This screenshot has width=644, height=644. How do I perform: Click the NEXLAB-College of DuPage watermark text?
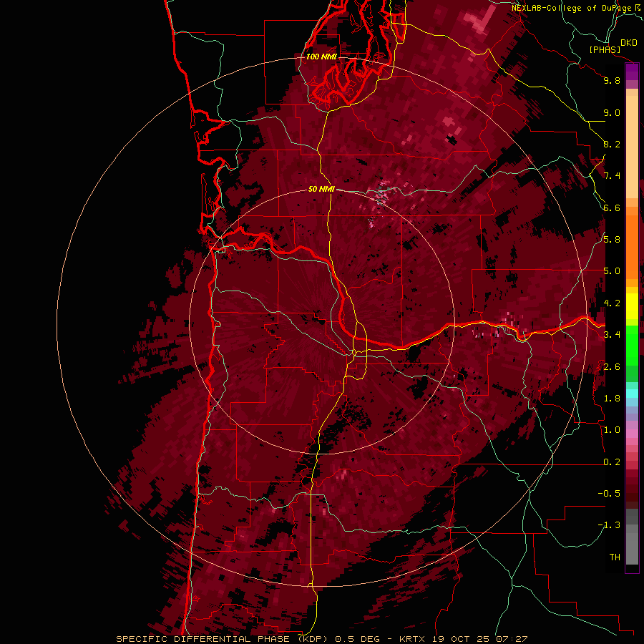571,8
